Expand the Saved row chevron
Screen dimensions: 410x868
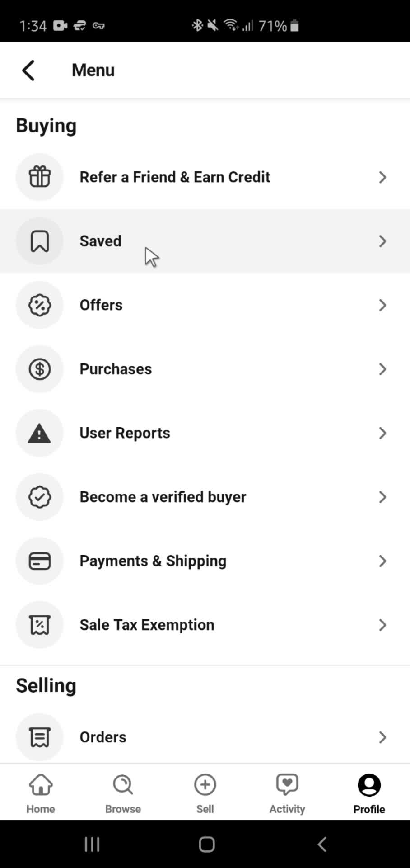[x=382, y=241]
